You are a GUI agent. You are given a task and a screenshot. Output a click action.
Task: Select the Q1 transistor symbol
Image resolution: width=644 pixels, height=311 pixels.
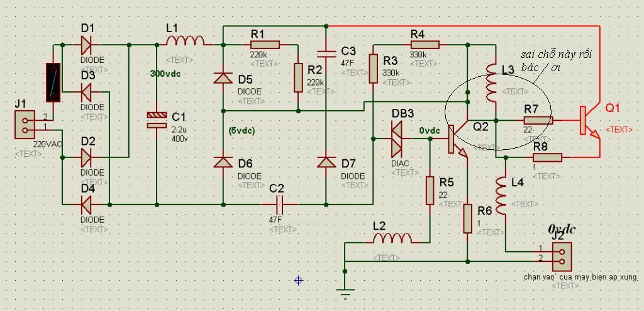pyautogui.click(x=589, y=122)
